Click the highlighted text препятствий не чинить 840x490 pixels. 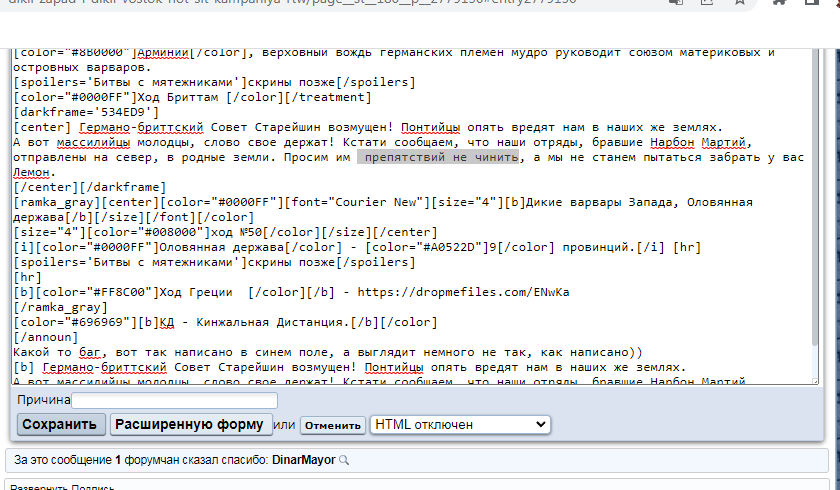tap(438, 157)
